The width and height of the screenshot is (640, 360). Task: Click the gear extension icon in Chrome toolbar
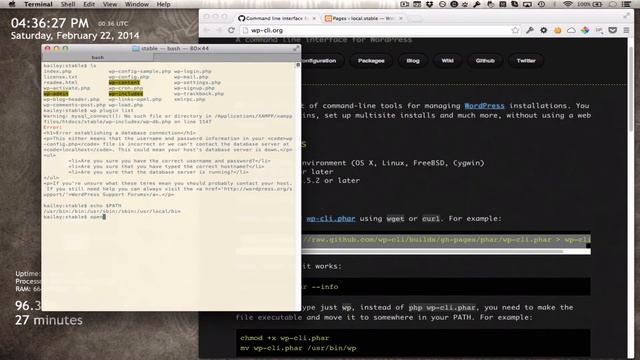coord(544,30)
